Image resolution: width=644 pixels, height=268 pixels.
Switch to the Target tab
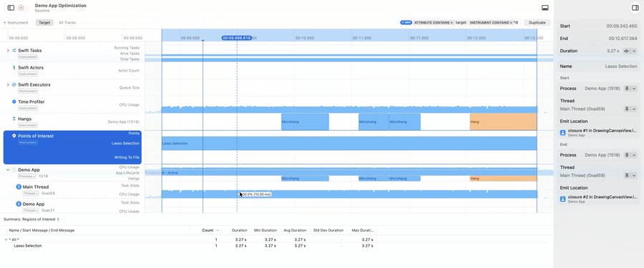[x=44, y=23]
